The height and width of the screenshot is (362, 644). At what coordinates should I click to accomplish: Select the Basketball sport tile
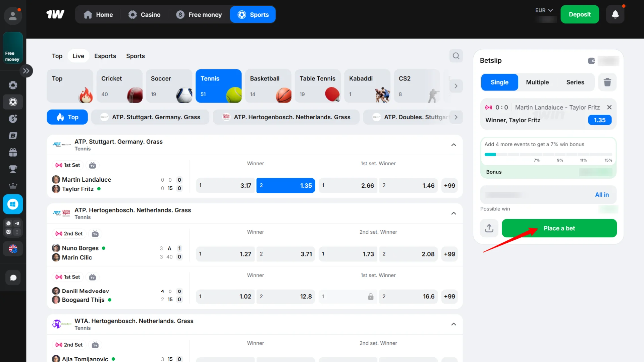click(268, 86)
